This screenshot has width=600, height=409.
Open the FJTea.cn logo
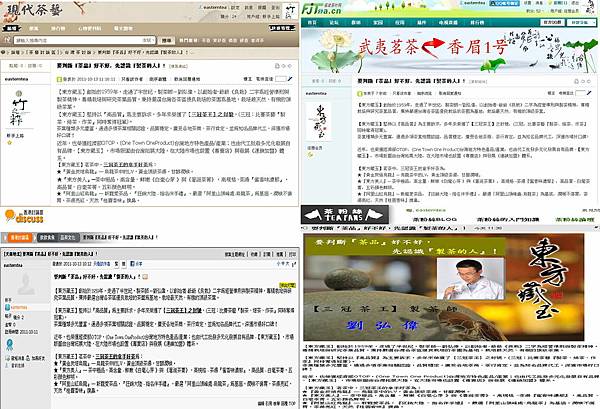pyautogui.click(x=321, y=8)
